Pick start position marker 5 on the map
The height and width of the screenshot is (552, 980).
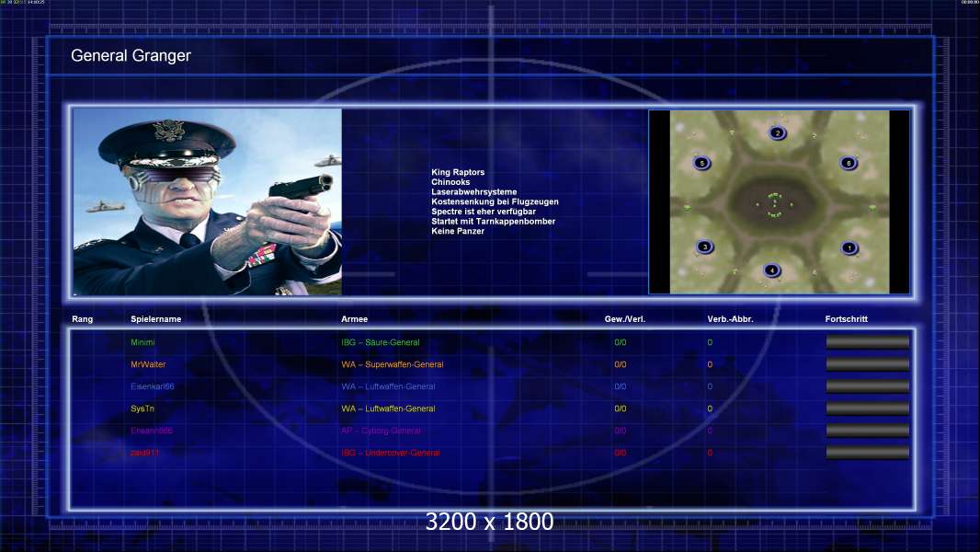click(x=701, y=163)
